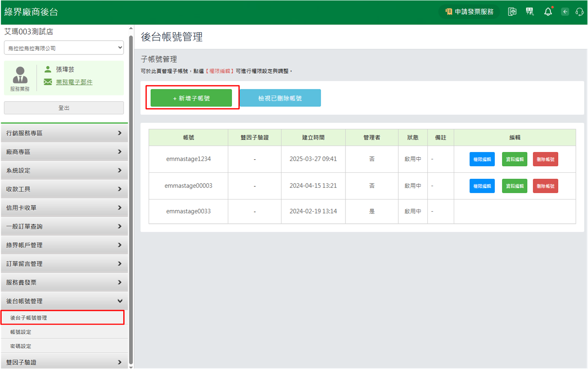Expand the 系統設定 menu
588x369 pixels.
64,171
